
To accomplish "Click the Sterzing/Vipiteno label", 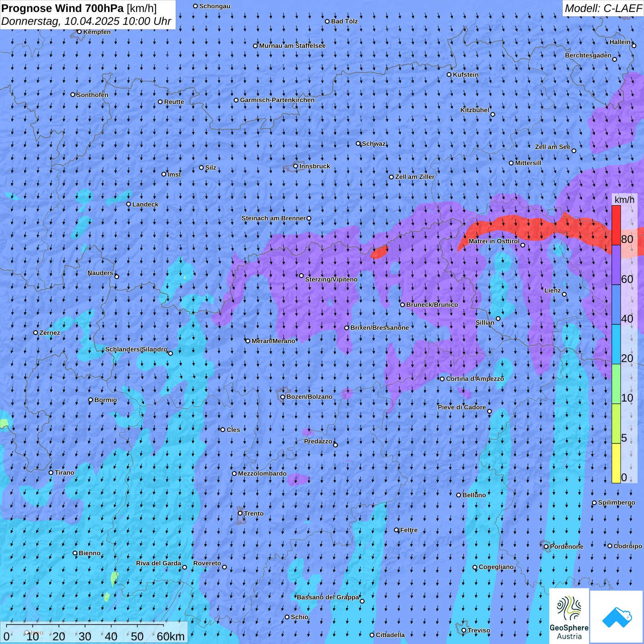I will (x=331, y=279).
